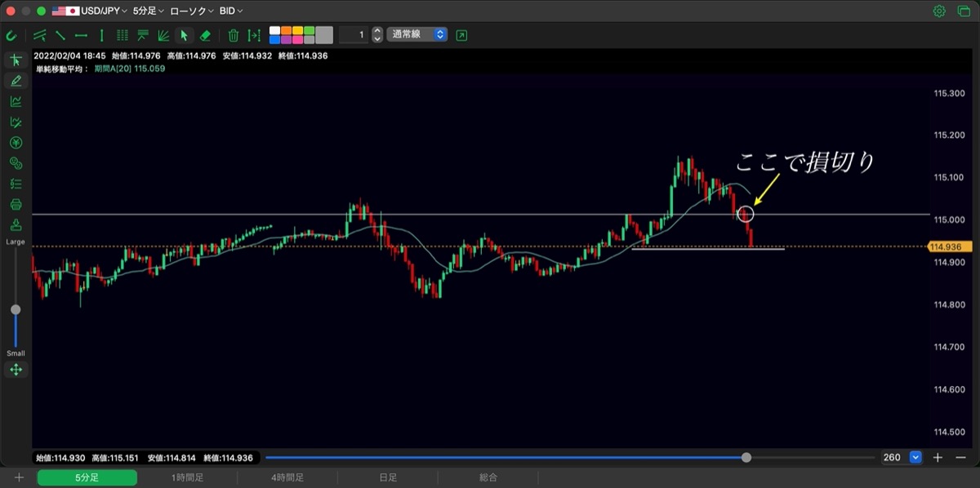The image size is (980, 488).
Task: Open the settings gear in title bar
Action: click(939, 11)
